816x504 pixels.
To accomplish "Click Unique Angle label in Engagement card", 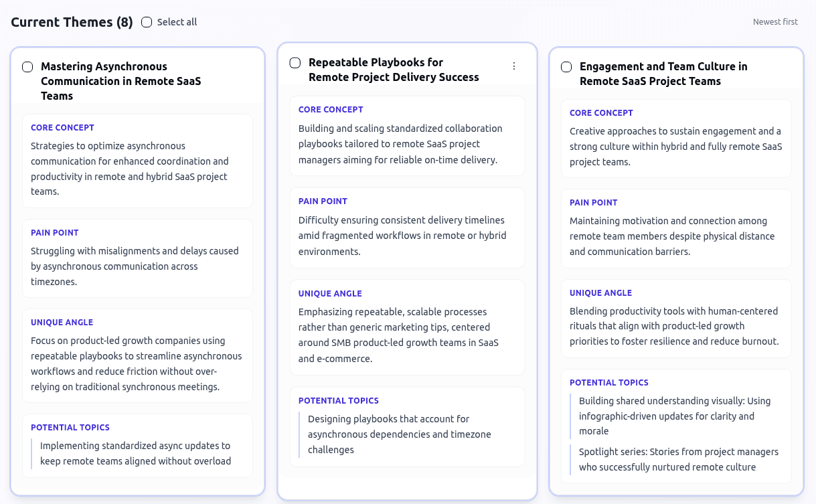I will coord(601,293).
